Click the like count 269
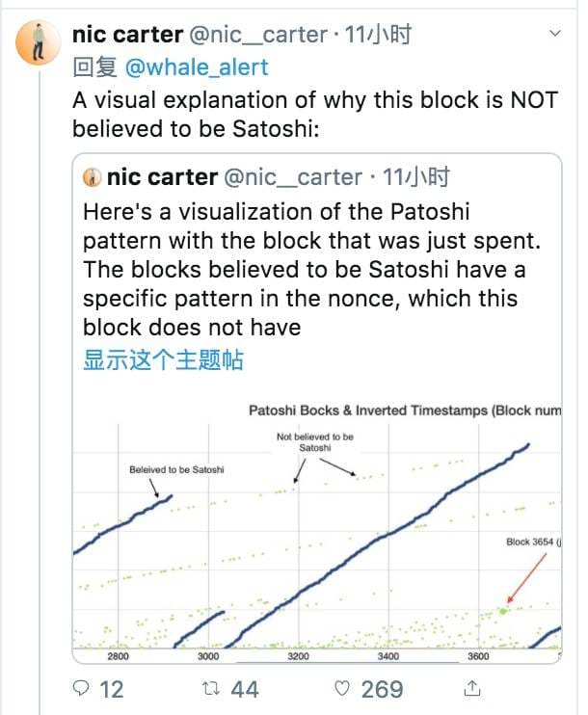This screenshot has height=715, width=588. coord(382,689)
